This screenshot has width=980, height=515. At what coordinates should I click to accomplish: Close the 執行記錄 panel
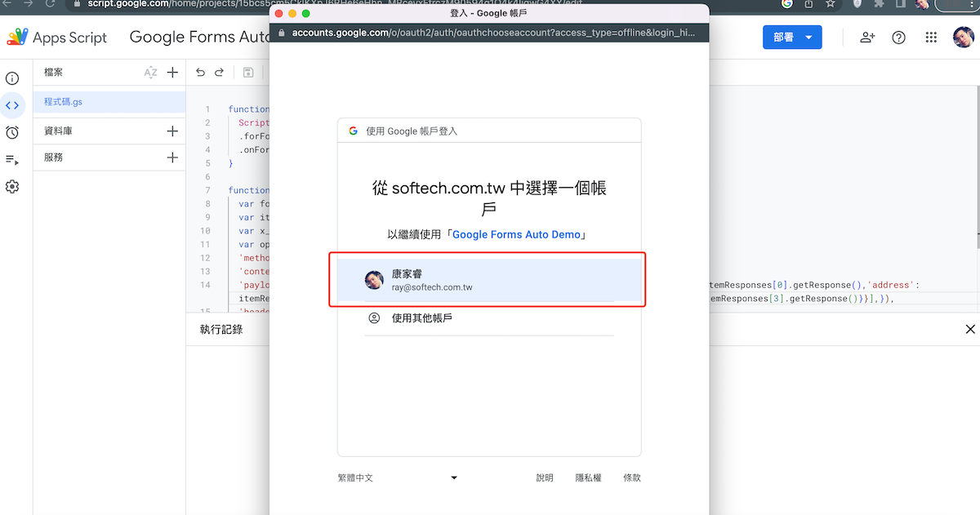pos(970,330)
